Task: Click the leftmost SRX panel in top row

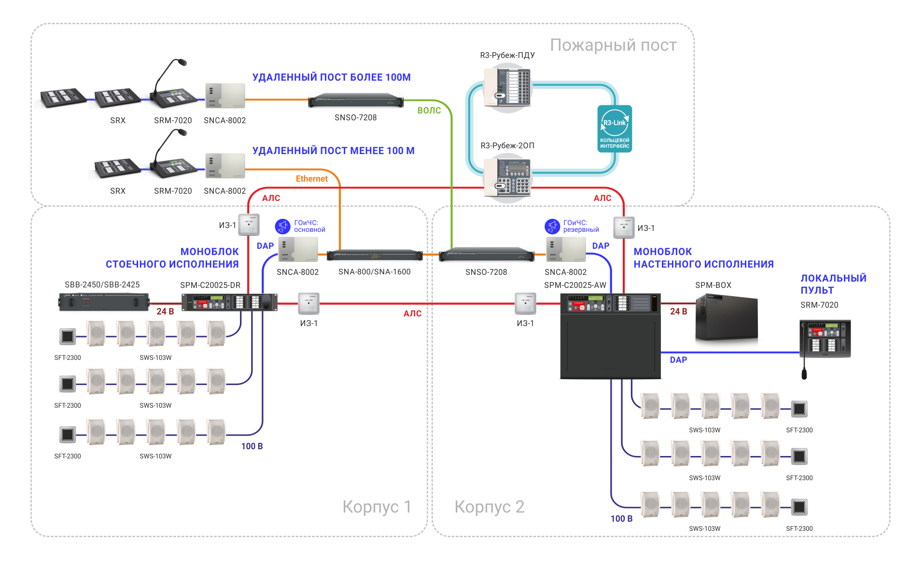Action: tap(63, 98)
